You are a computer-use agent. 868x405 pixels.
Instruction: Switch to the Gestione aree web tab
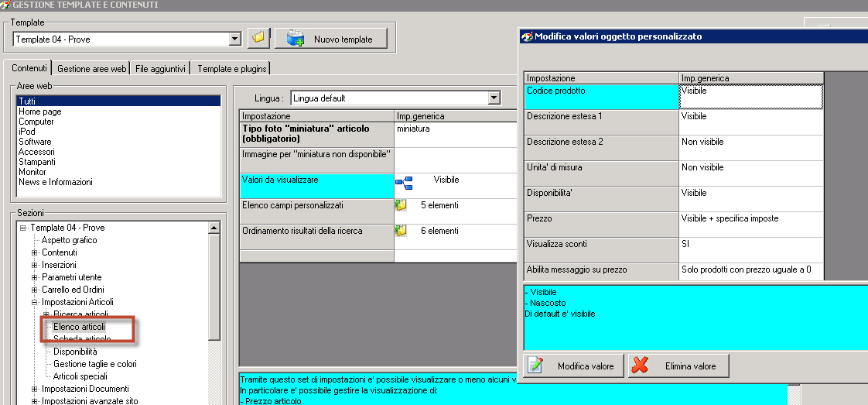click(x=91, y=69)
